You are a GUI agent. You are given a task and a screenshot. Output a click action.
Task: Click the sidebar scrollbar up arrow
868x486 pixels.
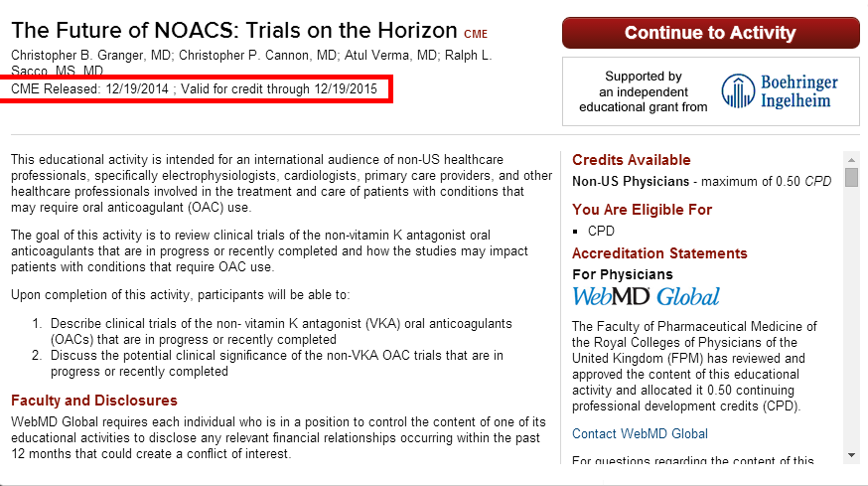click(x=851, y=160)
